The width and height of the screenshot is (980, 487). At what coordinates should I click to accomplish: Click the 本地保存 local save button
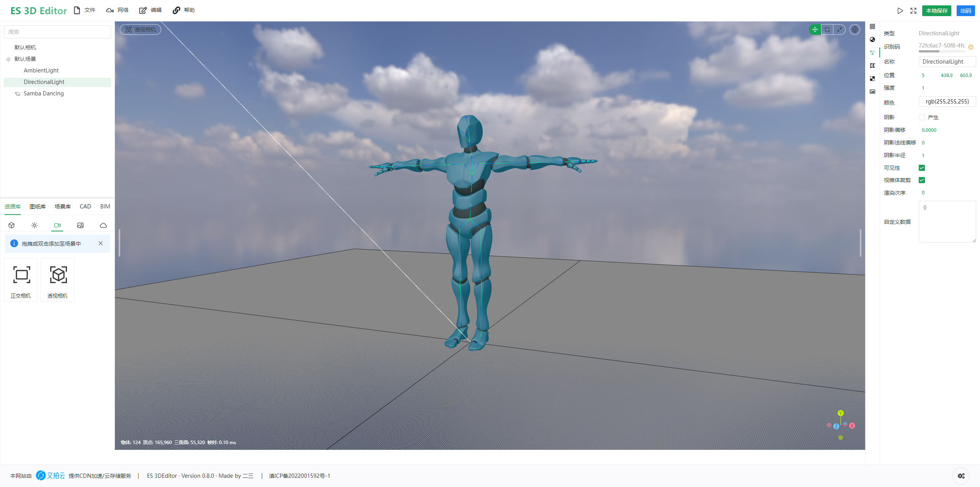[937, 11]
